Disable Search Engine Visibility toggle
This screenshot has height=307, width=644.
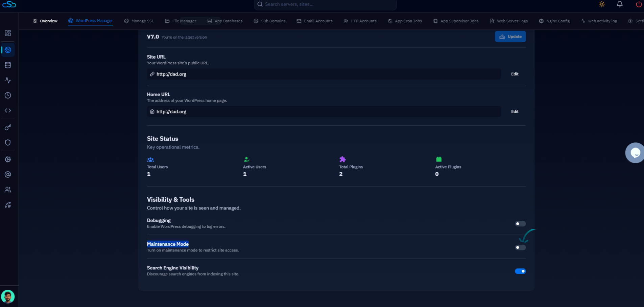click(520, 271)
